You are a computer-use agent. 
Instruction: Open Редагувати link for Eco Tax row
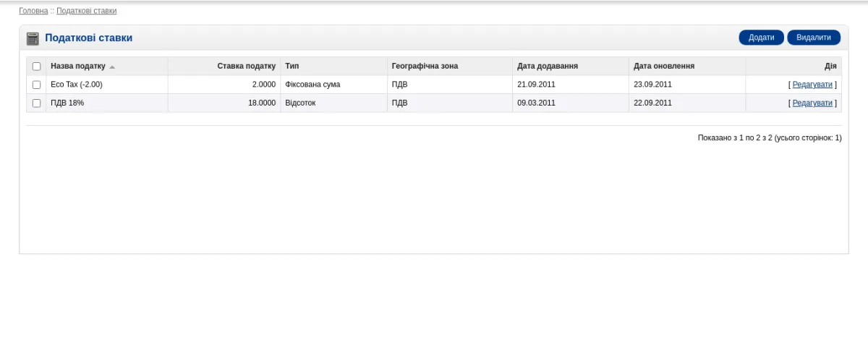tap(812, 85)
